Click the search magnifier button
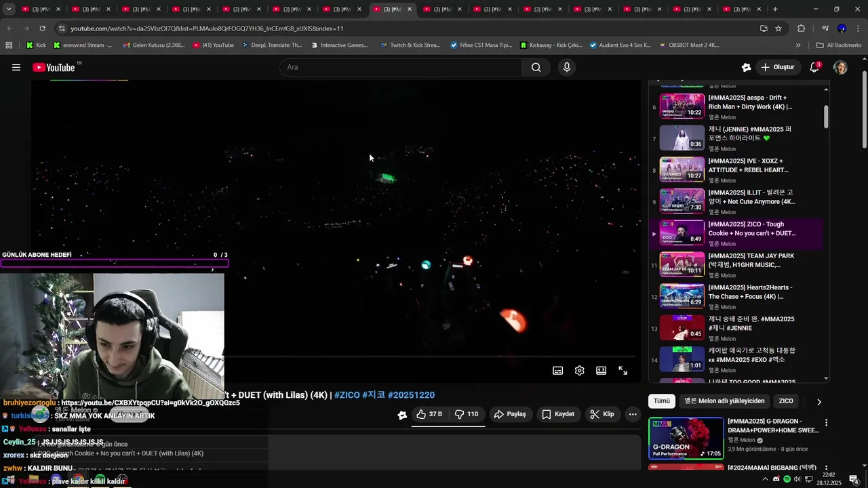 (x=536, y=67)
